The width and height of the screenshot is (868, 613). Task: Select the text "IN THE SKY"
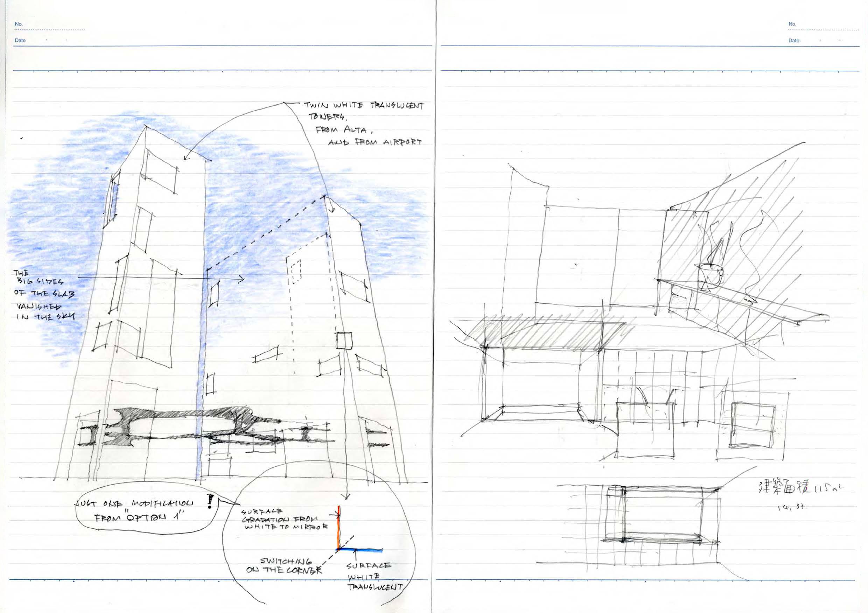pyautogui.click(x=45, y=317)
